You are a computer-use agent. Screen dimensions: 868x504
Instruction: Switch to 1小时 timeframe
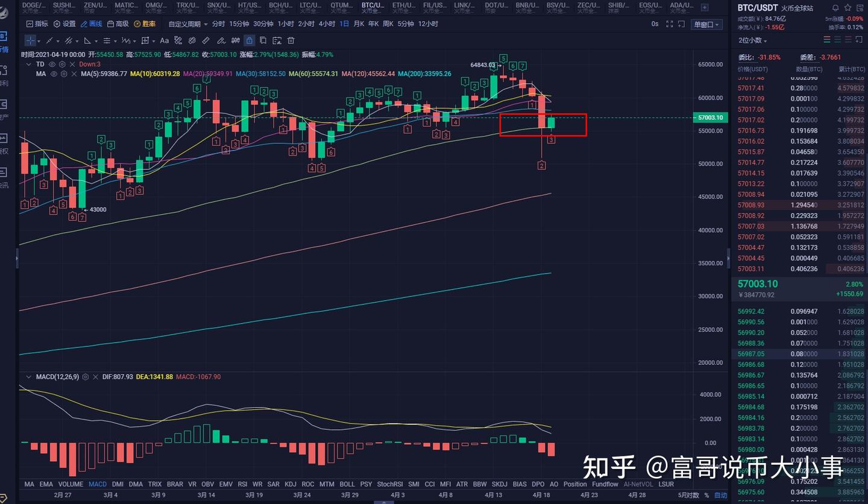286,24
